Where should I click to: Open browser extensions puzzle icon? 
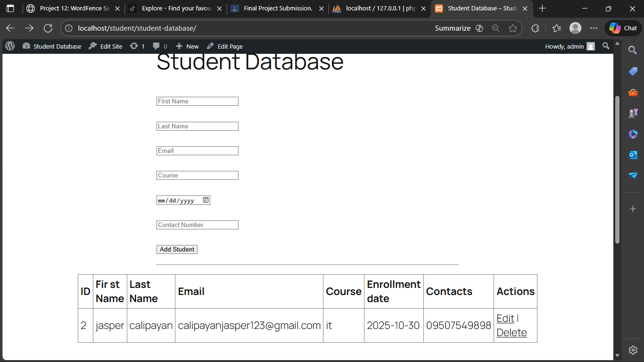pos(535,28)
